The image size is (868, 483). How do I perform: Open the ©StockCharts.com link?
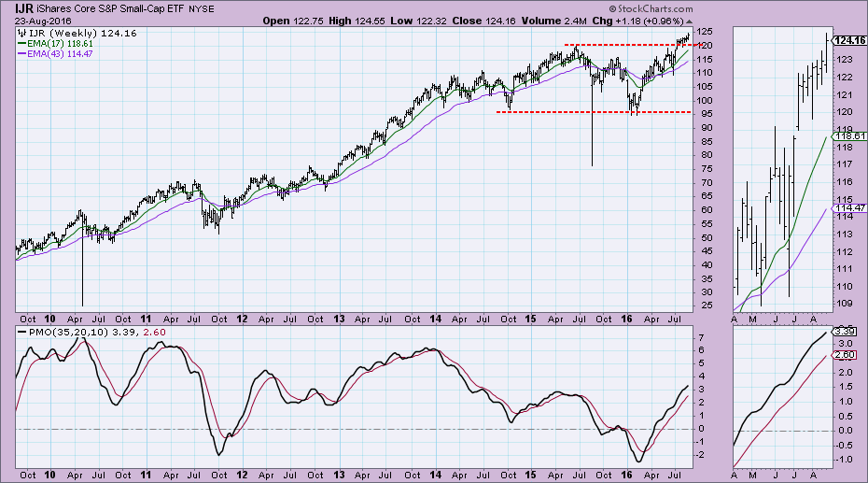click(x=651, y=8)
